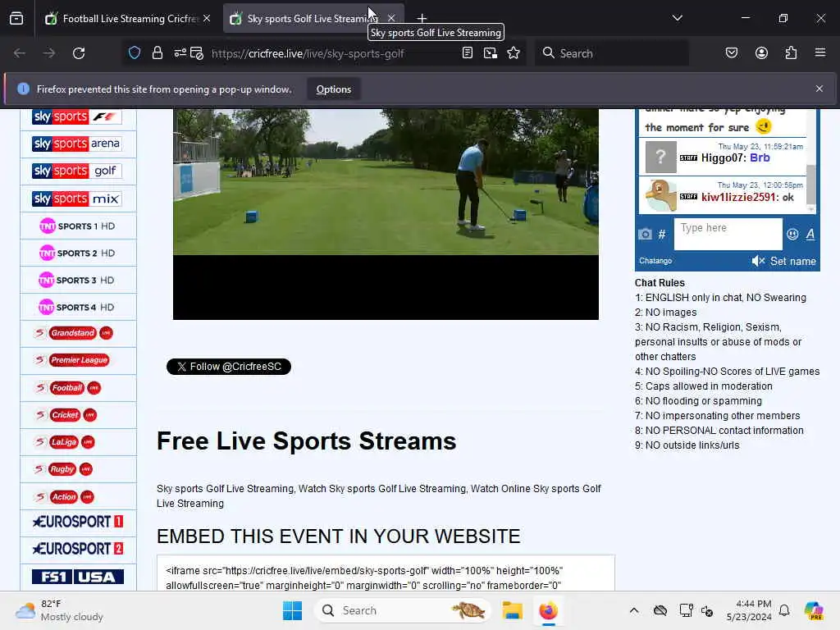The image size is (840, 630).
Task: Open the Extensions puzzle icon
Action: pos(792,53)
